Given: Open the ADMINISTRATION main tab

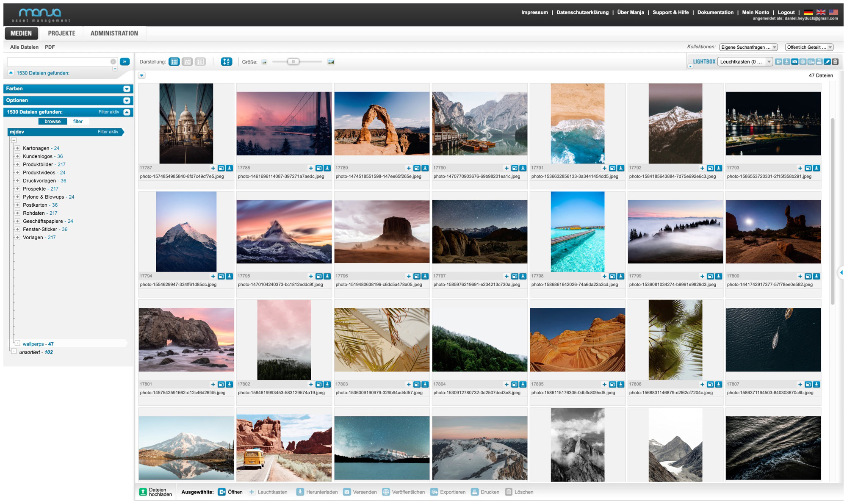Looking at the screenshot, I should coord(114,33).
